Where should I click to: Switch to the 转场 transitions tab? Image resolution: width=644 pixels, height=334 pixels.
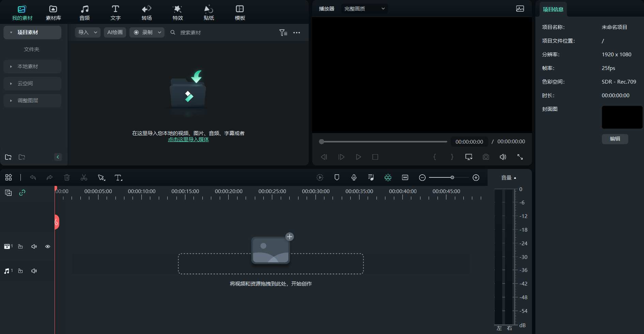[147, 13]
